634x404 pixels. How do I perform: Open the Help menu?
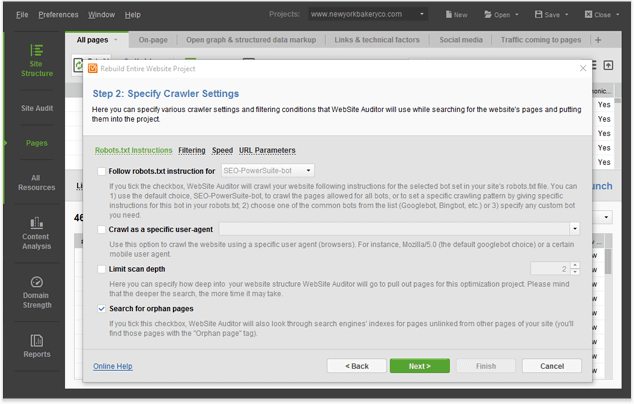pyautogui.click(x=133, y=15)
